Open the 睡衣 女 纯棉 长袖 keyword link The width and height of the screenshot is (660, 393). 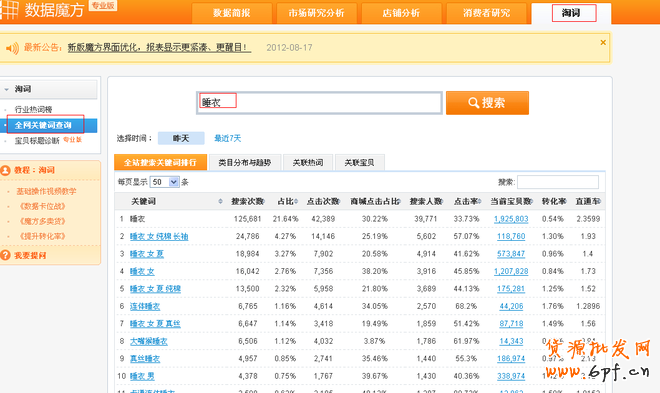click(159, 236)
